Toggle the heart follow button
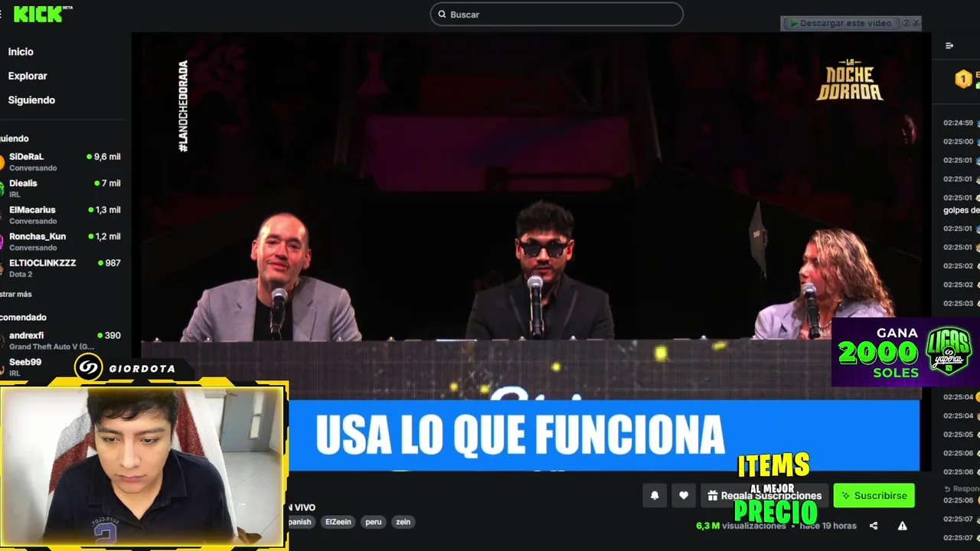The width and height of the screenshot is (980, 551). click(684, 495)
